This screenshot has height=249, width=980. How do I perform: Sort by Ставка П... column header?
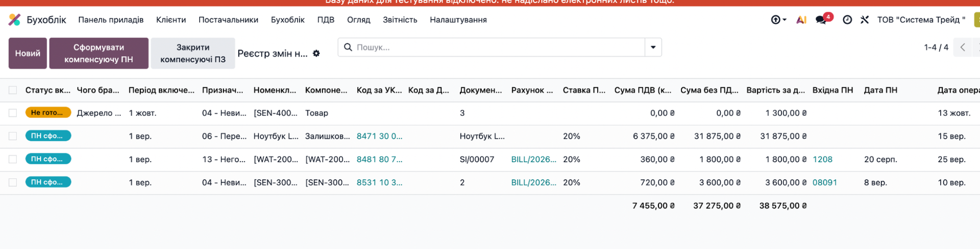pyautogui.click(x=584, y=90)
